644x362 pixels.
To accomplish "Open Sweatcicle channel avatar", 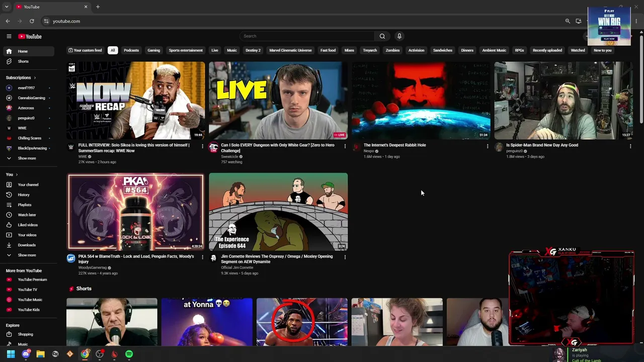I will [x=213, y=147].
